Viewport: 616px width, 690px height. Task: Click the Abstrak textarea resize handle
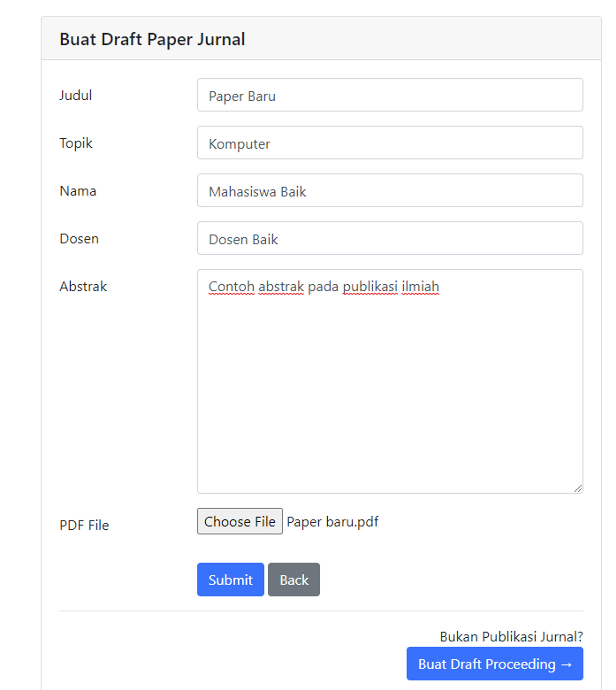coord(578,488)
